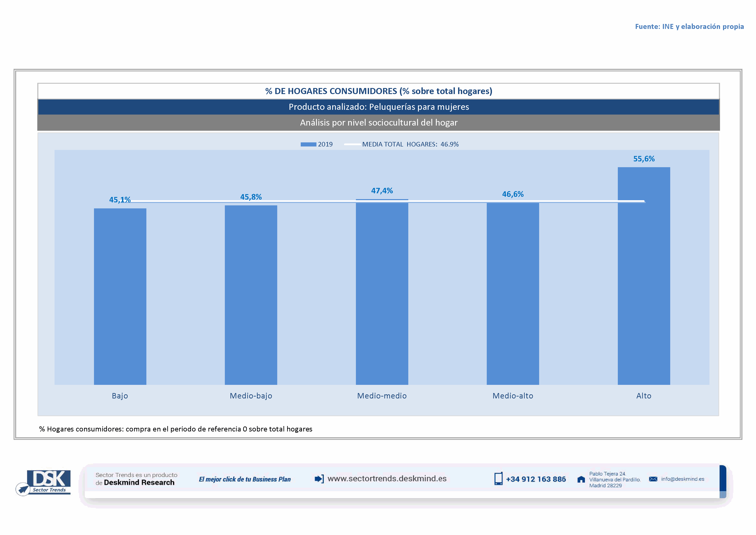
Task: Click the info@deskmind.es email address
Action: [x=682, y=479]
